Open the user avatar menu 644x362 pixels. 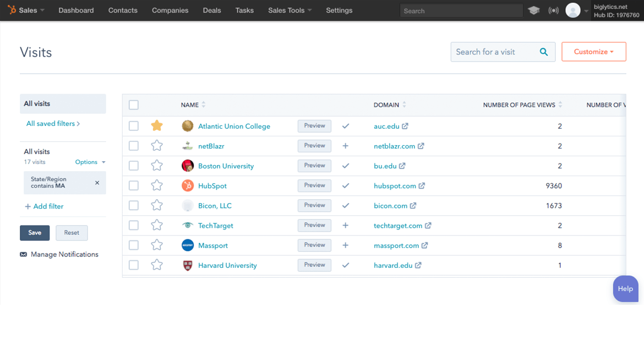point(572,10)
